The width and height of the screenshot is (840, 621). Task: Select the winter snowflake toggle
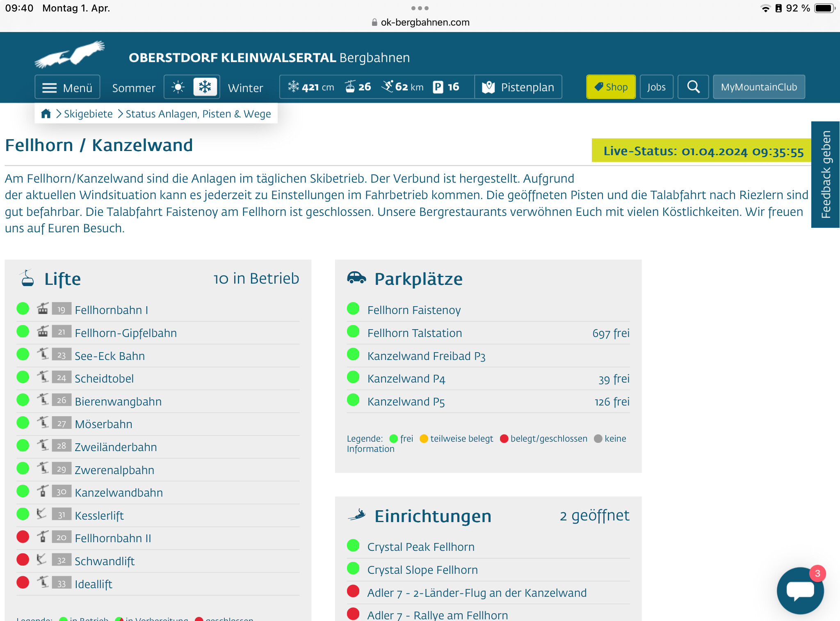coord(205,87)
